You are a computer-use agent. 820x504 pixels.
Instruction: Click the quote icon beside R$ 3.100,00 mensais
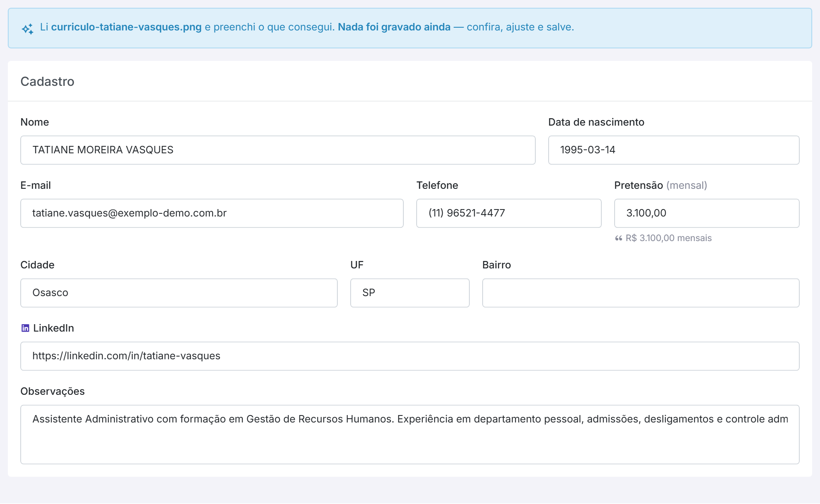[x=619, y=238]
